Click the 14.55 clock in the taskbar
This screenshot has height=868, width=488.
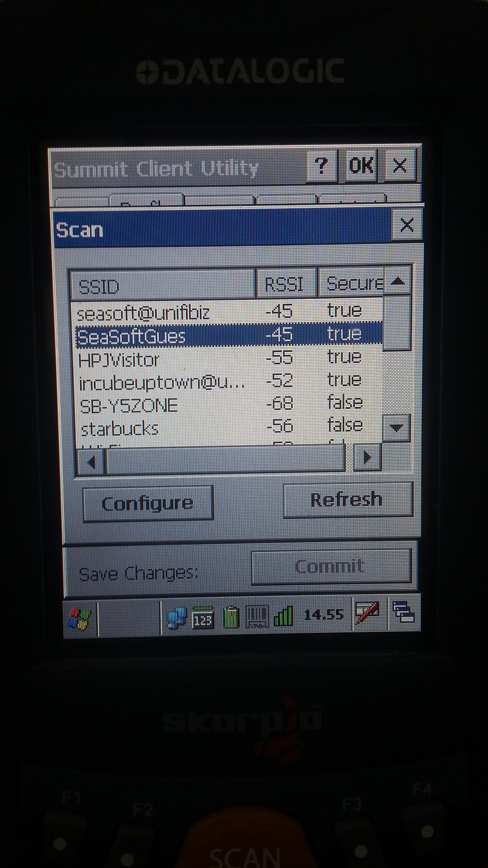click(324, 615)
